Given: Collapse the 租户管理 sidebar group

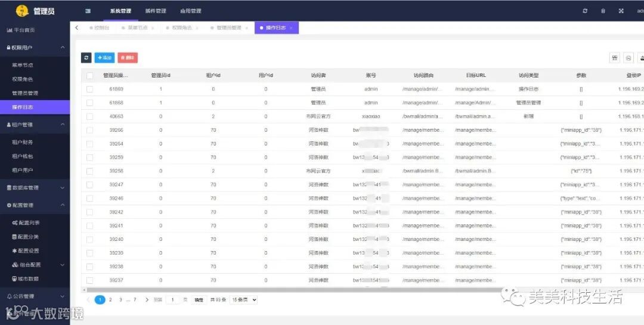Looking at the screenshot, I should coord(35,125).
